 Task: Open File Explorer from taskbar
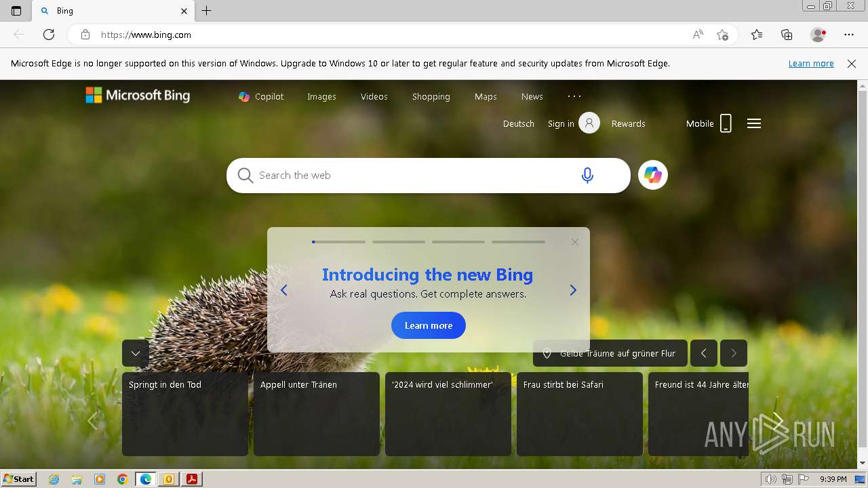tap(77, 479)
